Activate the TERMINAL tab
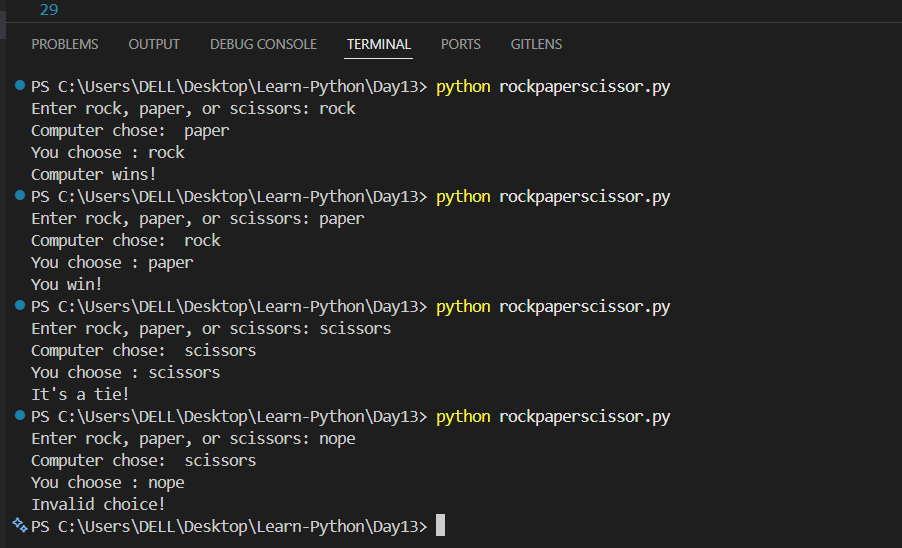 click(x=379, y=44)
